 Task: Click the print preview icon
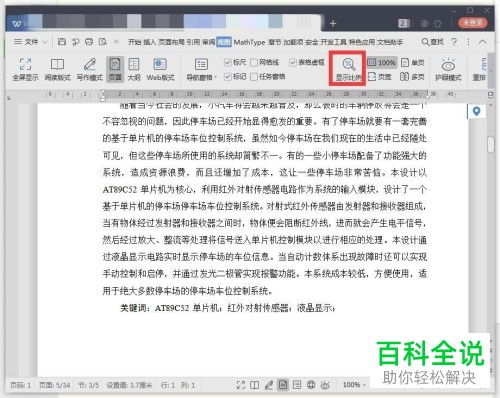(x=103, y=42)
